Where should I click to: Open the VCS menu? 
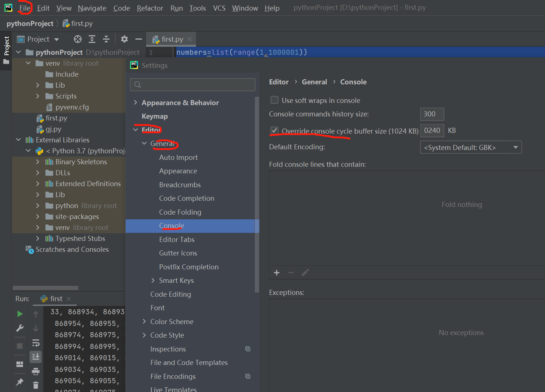(x=219, y=8)
